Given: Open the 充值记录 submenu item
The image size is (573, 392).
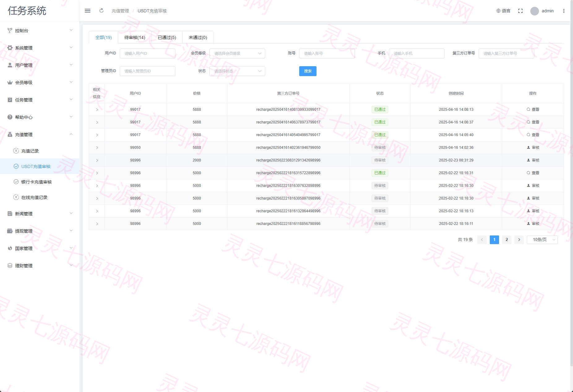Looking at the screenshot, I should (40, 151).
